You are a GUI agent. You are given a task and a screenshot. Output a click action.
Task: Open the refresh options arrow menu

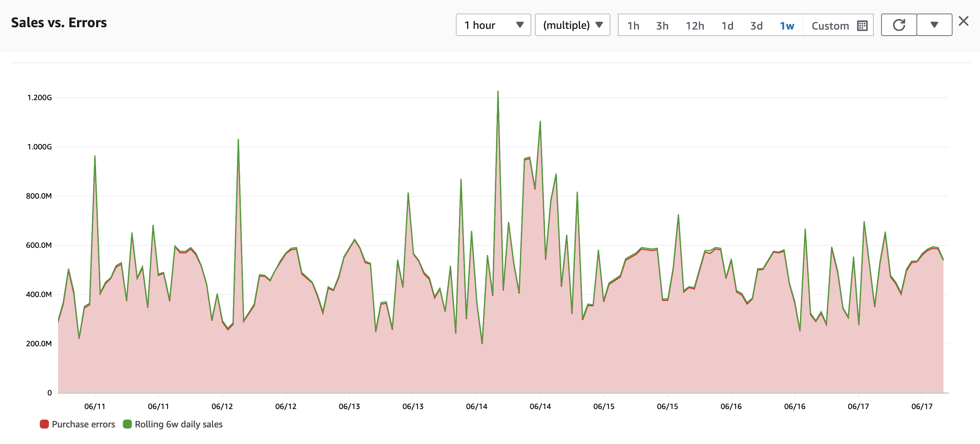point(934,25)
